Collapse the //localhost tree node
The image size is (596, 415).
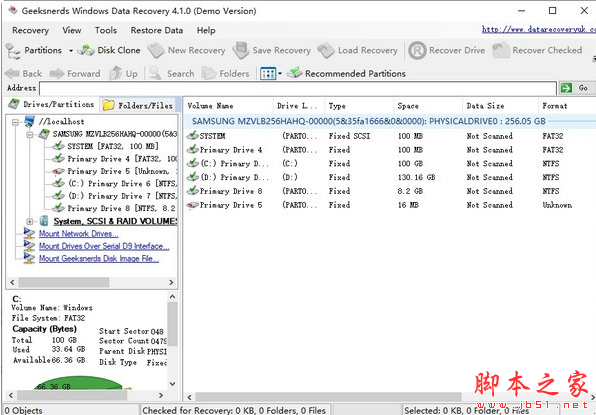coord(15,122)
